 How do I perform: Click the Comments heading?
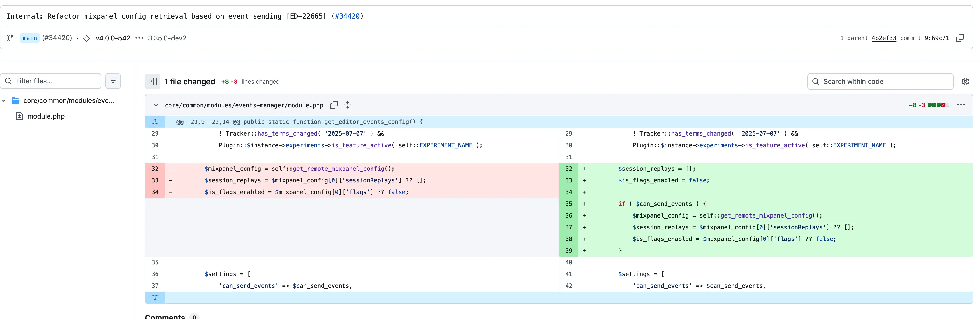165,316
